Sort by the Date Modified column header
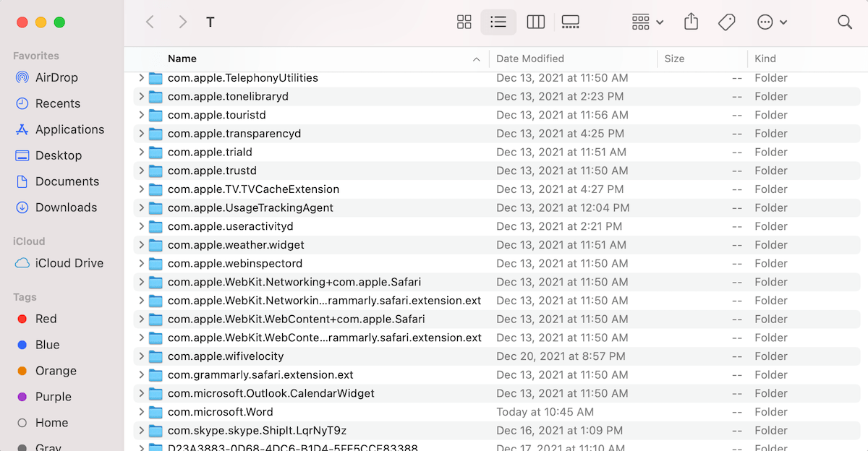The image size is (868, 451). [x=530, y=59]
